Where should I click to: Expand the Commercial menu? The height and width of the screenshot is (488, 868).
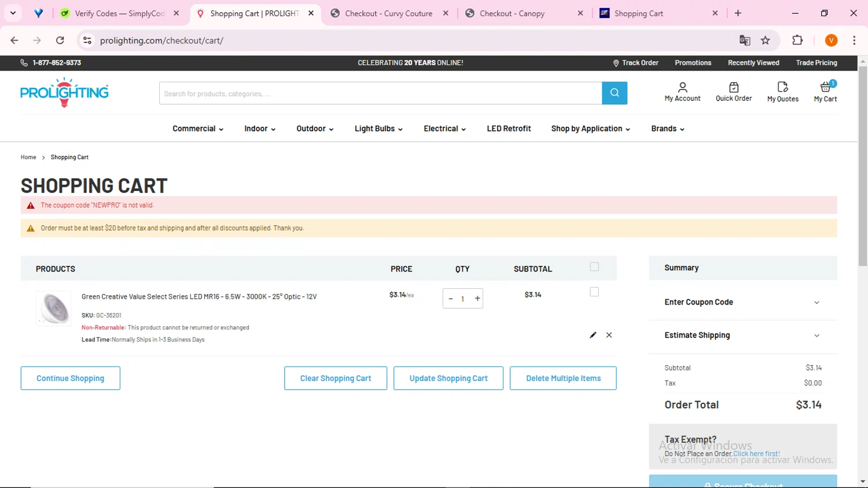click(x=198, y=129)
